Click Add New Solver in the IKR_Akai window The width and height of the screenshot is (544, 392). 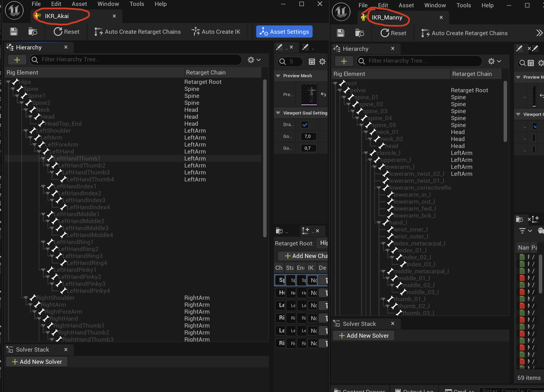[x=37, y=362]
